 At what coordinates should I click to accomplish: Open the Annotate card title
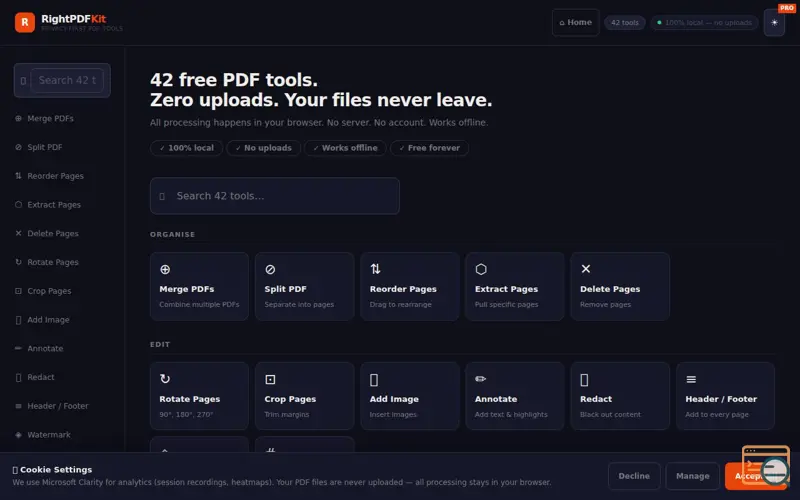pyautogui.click(x=496, y=399)
